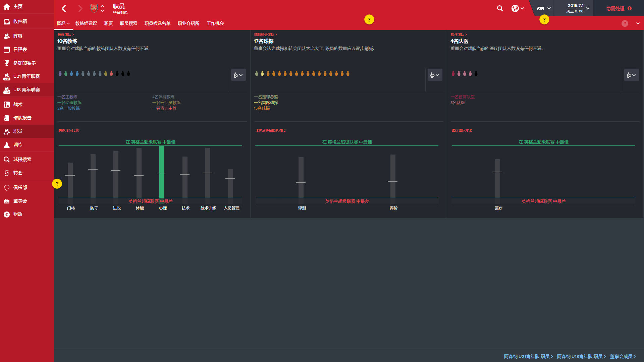Expand the date 2015.7.1 dropdown
The image size is (644, 362).
588,8
